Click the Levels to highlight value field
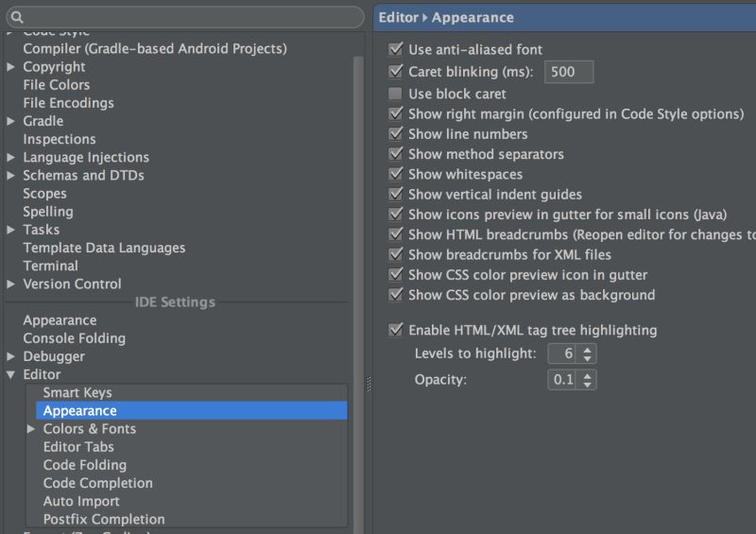The width and height of the screenshot is (756, 534). coord(562,353)
